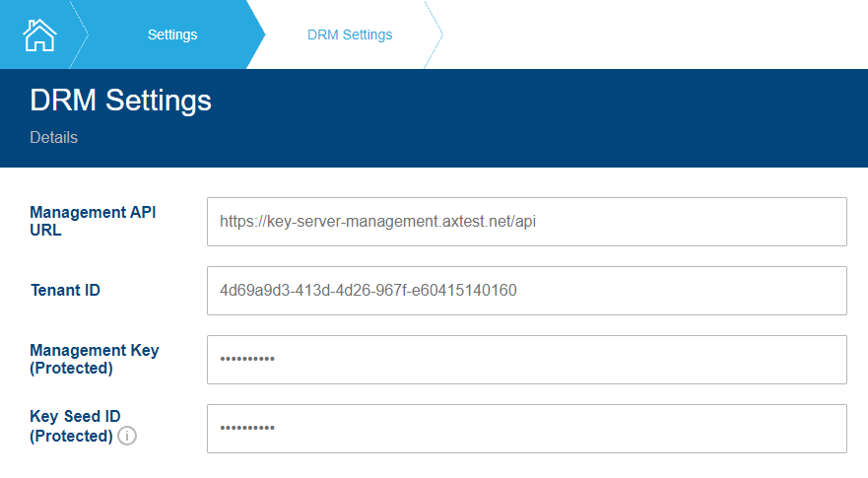This screenshot has height=478, width=868.
Task: Click the Management API URL label
Action: click(x=93, y=221)
